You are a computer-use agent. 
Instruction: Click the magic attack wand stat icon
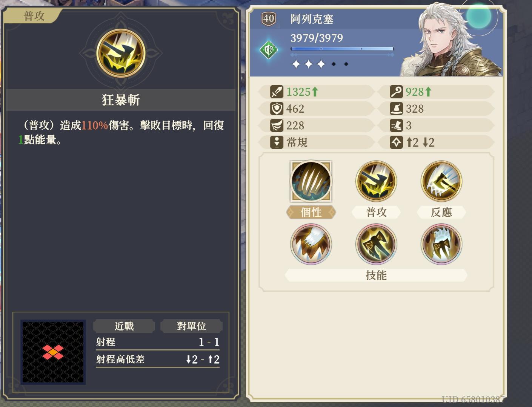(396, 92)
